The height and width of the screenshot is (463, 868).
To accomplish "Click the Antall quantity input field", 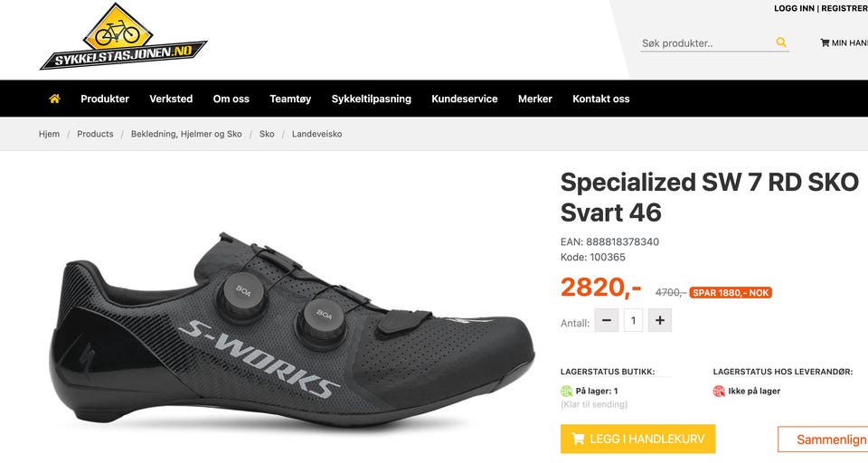I will coord(633,320).
